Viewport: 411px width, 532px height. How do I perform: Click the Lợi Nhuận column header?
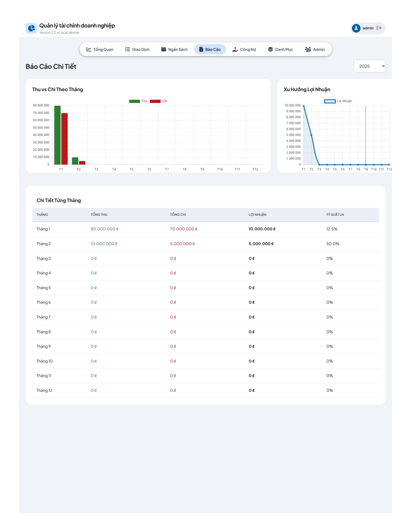tap(257, 215)
